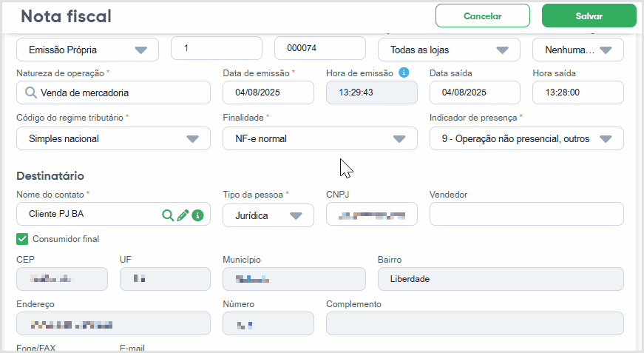
Task: Click the Data de emissão date field
Action: [x=268, y=93]
